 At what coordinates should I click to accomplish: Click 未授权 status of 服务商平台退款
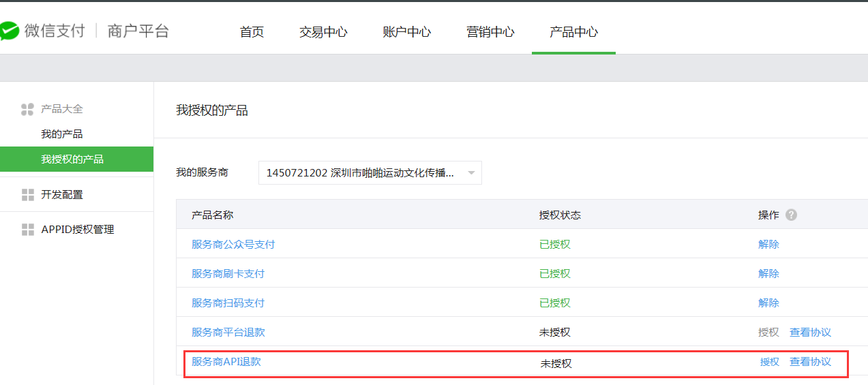[554, 332]
